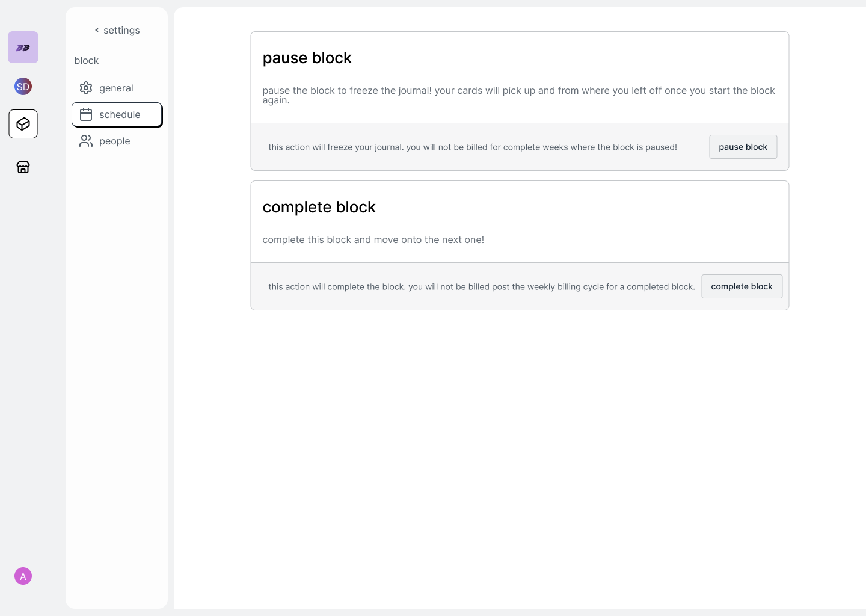866x616 pixels.
Task: Click the "block" section label in sidebar
Action: [87, 60]
